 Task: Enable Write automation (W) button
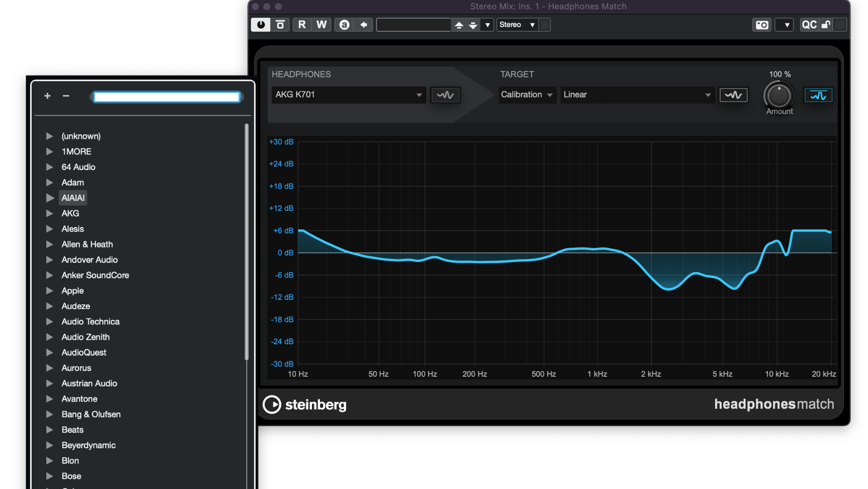coord(321,25)
